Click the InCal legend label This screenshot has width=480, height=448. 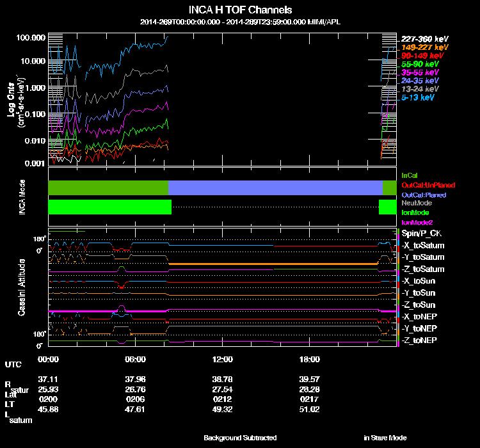coord(410,175)
